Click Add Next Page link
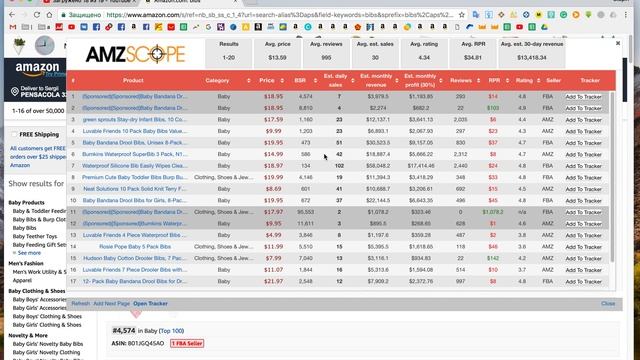This screenshot has width=640, height=360. point(111,304)
